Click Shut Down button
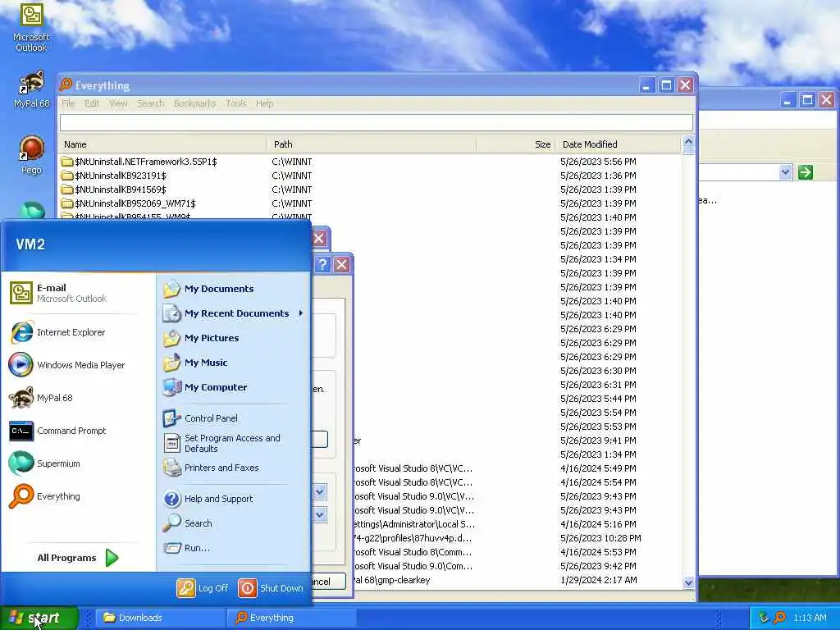The height and width of the screenshot is (630, 840). (x=271, y=588)
